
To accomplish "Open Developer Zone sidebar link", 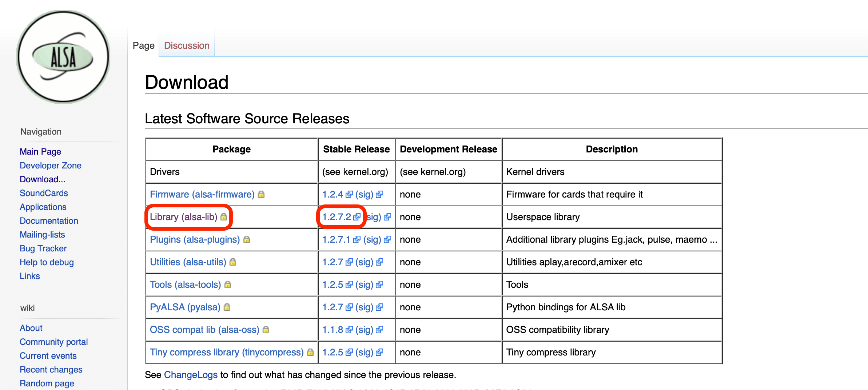I will click(x=51, y=166).
